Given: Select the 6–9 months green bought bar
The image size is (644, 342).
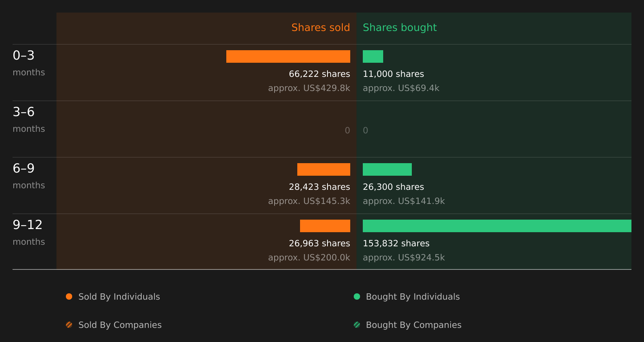Looking at the screenshot, I should [x=387, y=169].
